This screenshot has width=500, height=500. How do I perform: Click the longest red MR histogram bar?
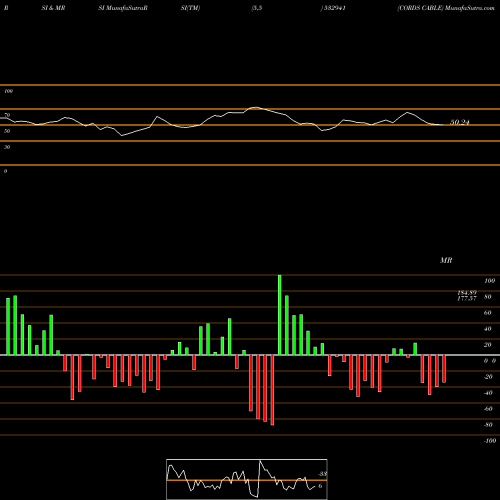(x=272, y=390)
